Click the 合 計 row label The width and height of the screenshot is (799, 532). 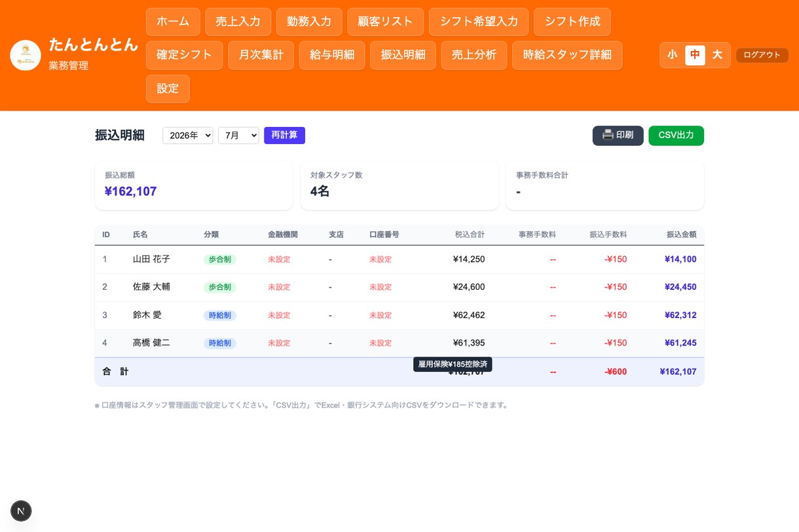point(115,372)
